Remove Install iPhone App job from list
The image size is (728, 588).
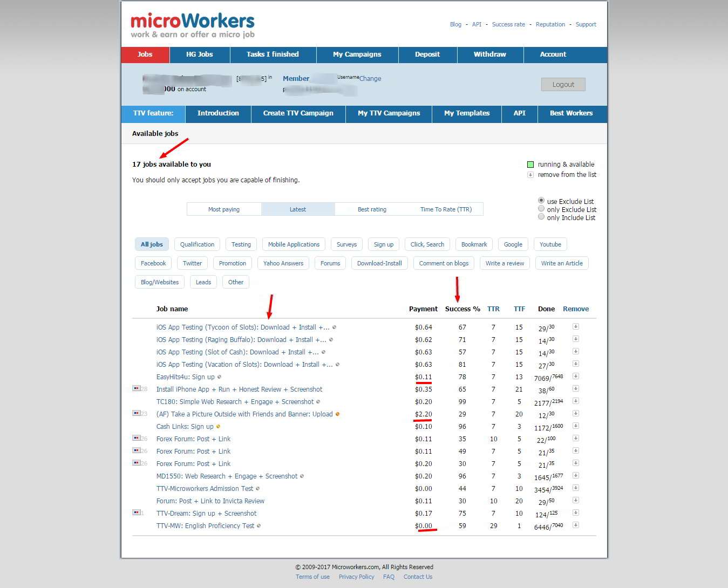pyautogui.click(x=576, y=388)
